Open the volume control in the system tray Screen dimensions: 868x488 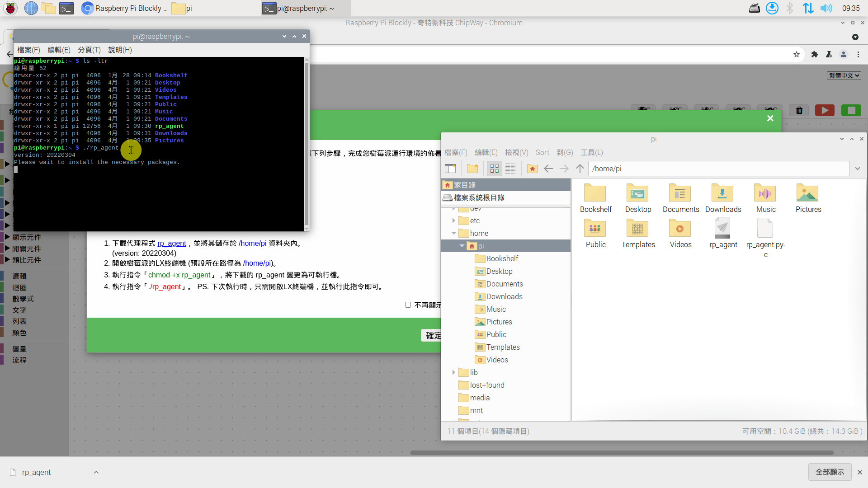826,8
